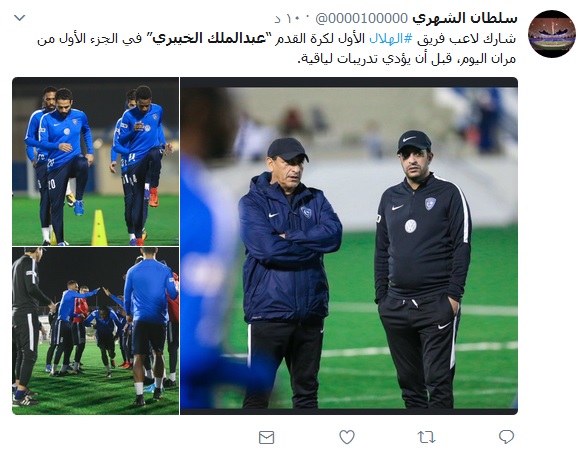The width and height of the screenshot is (586, 451).
Task: Click the tweet text's second line
Action: point(406,59)
